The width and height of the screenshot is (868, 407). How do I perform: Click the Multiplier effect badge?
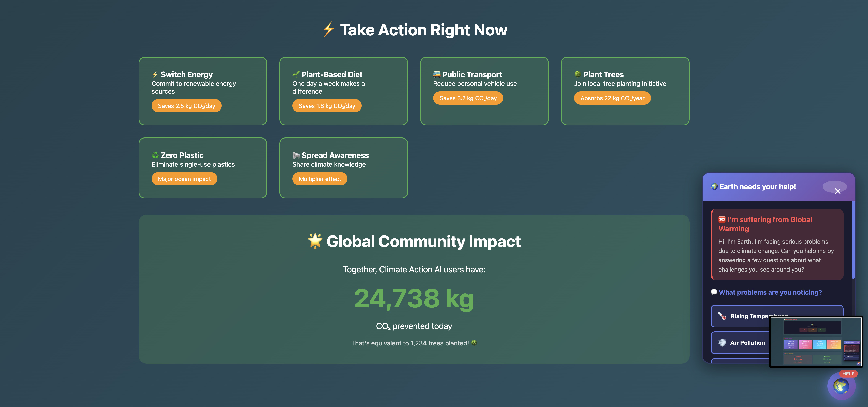(x=320, y=179)
